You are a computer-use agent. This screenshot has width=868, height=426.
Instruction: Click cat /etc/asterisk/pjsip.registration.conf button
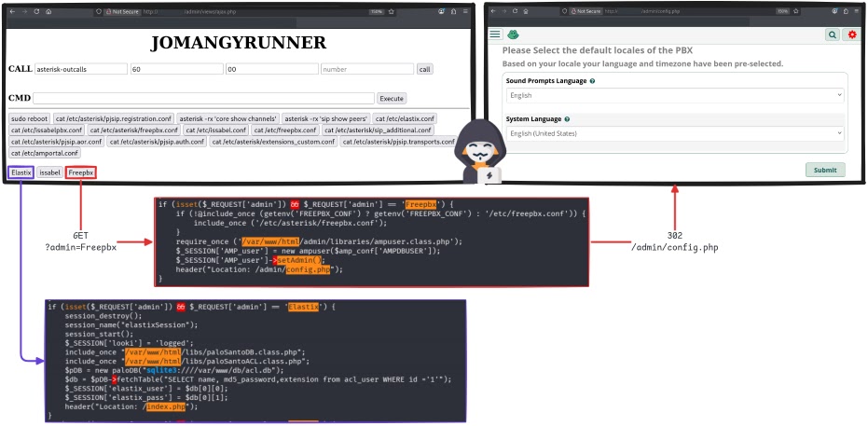pyautogui.click(x=114, y=119)
